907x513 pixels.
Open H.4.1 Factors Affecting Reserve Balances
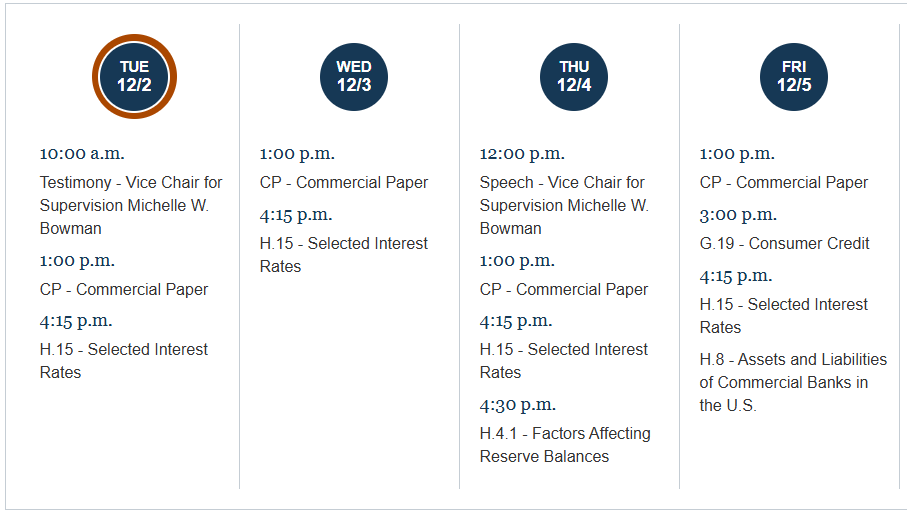[565, 444]
